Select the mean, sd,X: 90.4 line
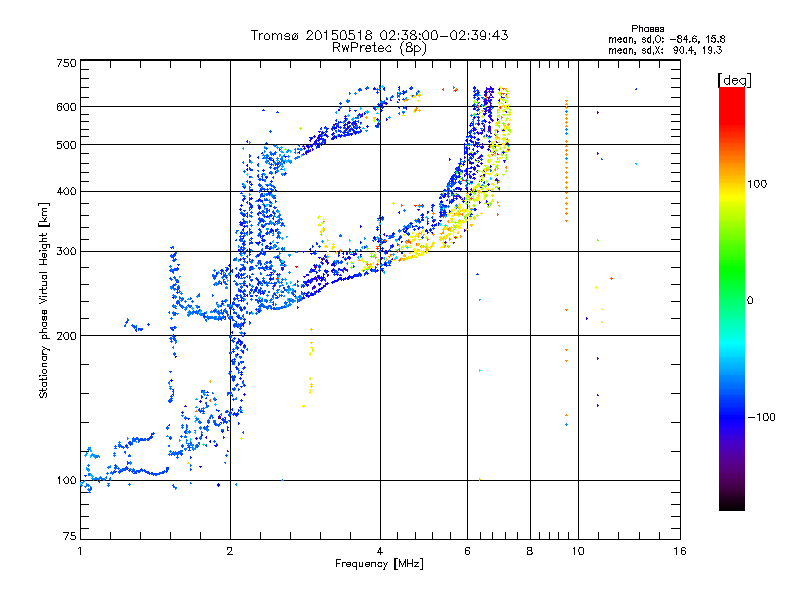This screenshot has width=800, height=600. point(665,50)
